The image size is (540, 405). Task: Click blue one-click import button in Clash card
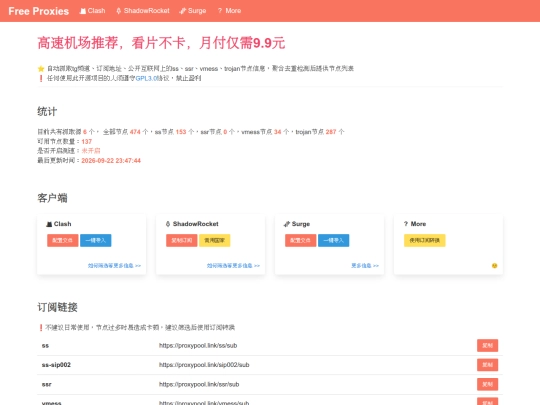pos(96,240)
